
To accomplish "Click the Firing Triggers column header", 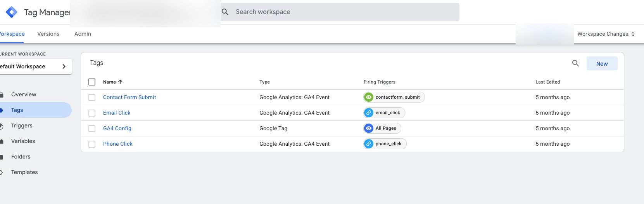I will click(x=380, y=82).
